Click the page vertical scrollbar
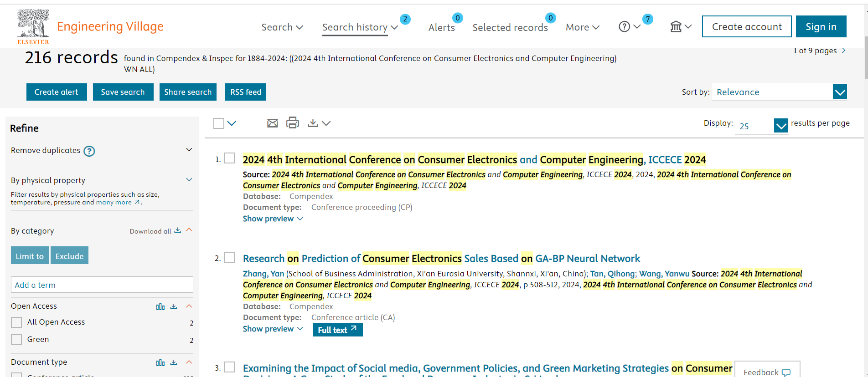Image resolution: width=868 pixels, height=377 pixels. point(866,57)
